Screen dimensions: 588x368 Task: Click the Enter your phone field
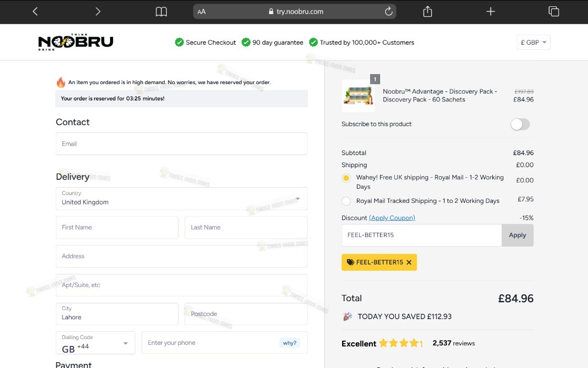tap(225, 343)
